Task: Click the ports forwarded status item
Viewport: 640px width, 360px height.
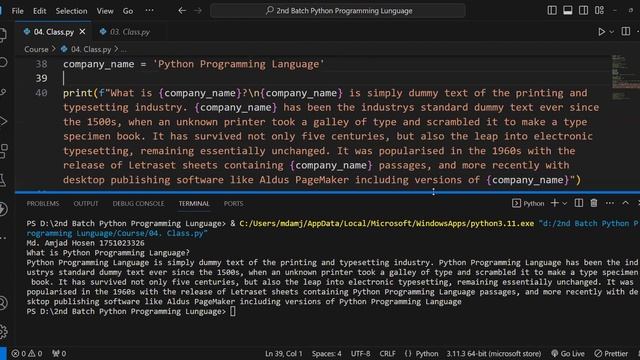Action: (x=59, y=353)
